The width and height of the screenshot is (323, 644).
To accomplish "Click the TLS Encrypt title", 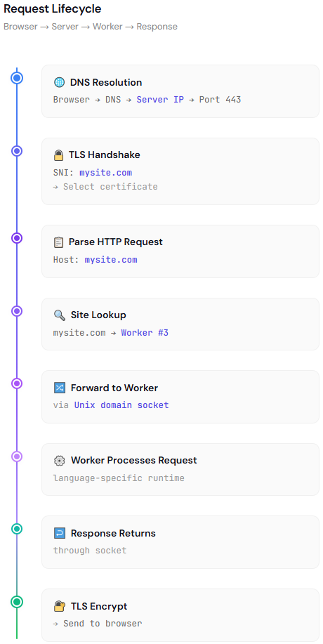I will point(99,606).
